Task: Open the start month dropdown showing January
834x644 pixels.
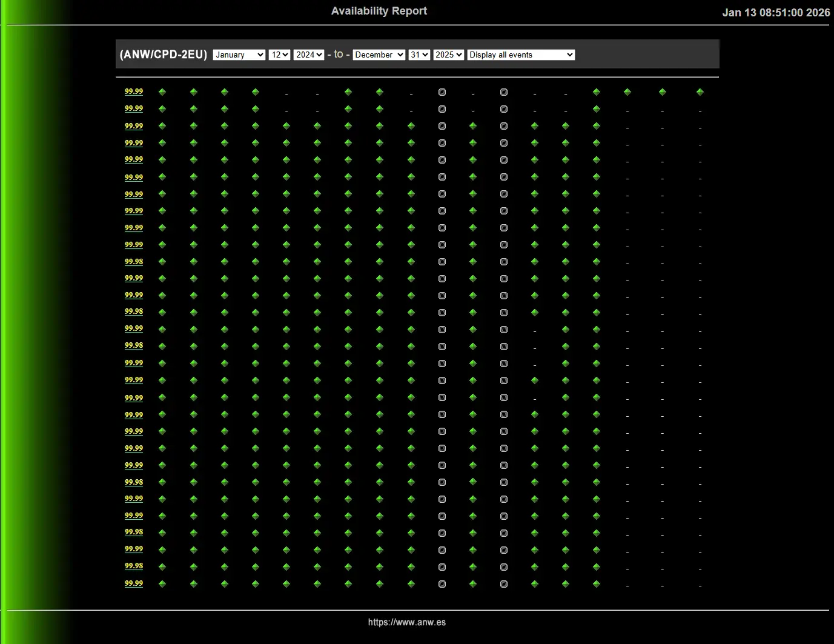Action: click(239, 55)
